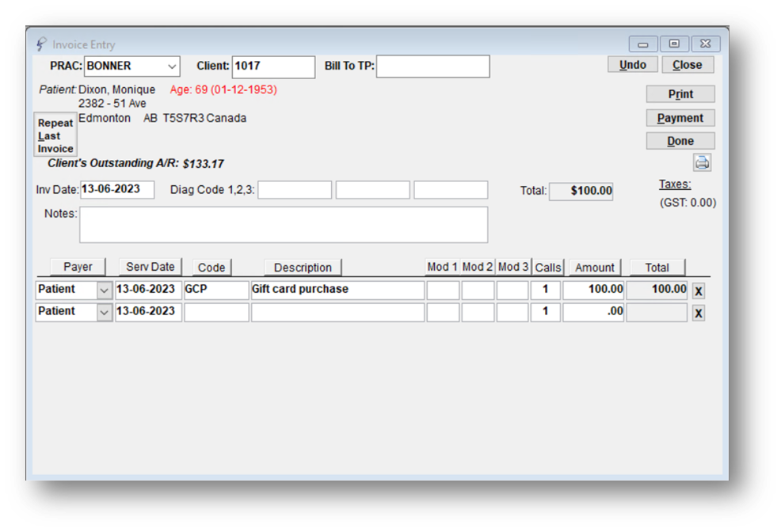
Task: Click the Gift card purchase description field
Action: click(x=337, y=290)
